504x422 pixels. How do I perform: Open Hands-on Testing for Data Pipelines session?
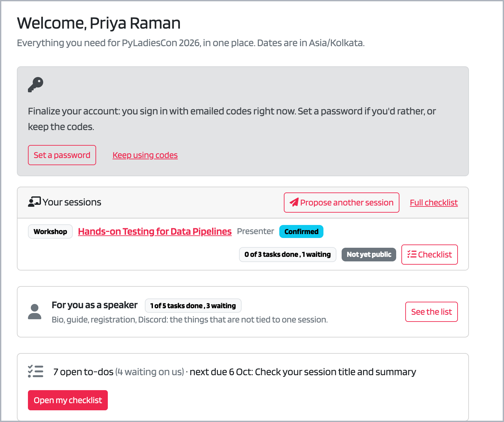(155, 231)
